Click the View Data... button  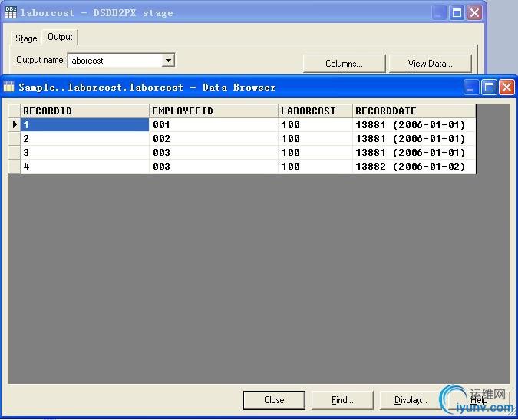pos(430,64)
